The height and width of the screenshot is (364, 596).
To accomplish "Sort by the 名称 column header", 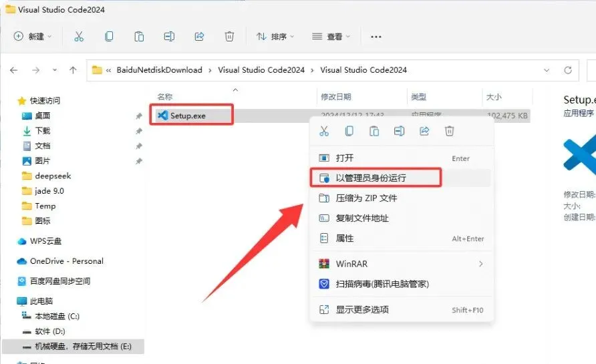I will coord(165,97).
